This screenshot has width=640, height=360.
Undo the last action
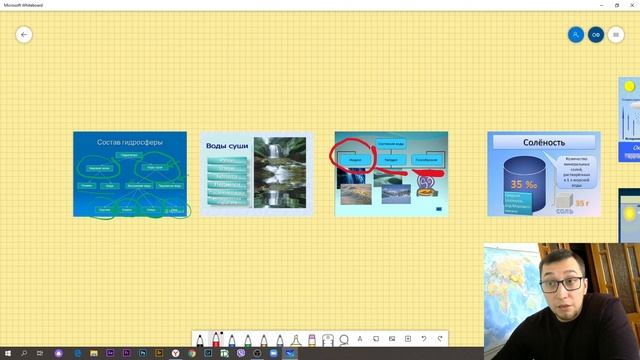pyautogui.click(x=424, y=339)
